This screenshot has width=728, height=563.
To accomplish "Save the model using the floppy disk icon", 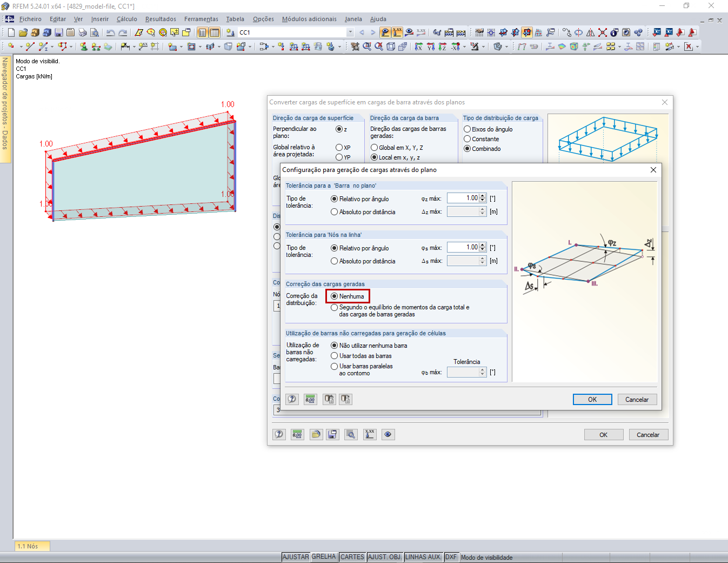I will [58, 32].
